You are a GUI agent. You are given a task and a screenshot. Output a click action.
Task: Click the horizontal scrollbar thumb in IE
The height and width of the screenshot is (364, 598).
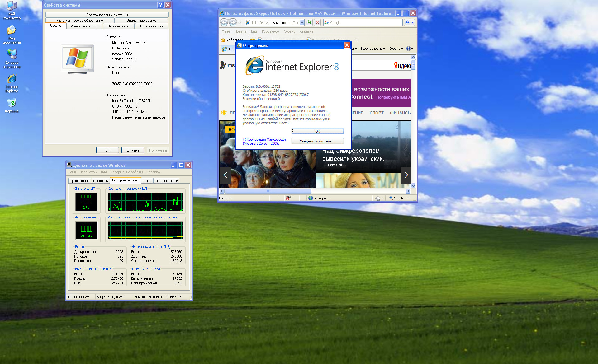(268, 191)
